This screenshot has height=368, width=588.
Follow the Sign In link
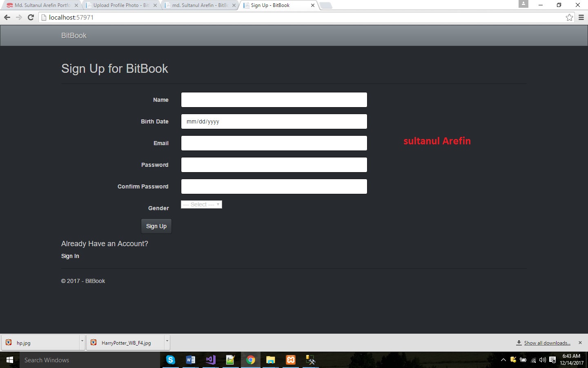coord(70,256)
